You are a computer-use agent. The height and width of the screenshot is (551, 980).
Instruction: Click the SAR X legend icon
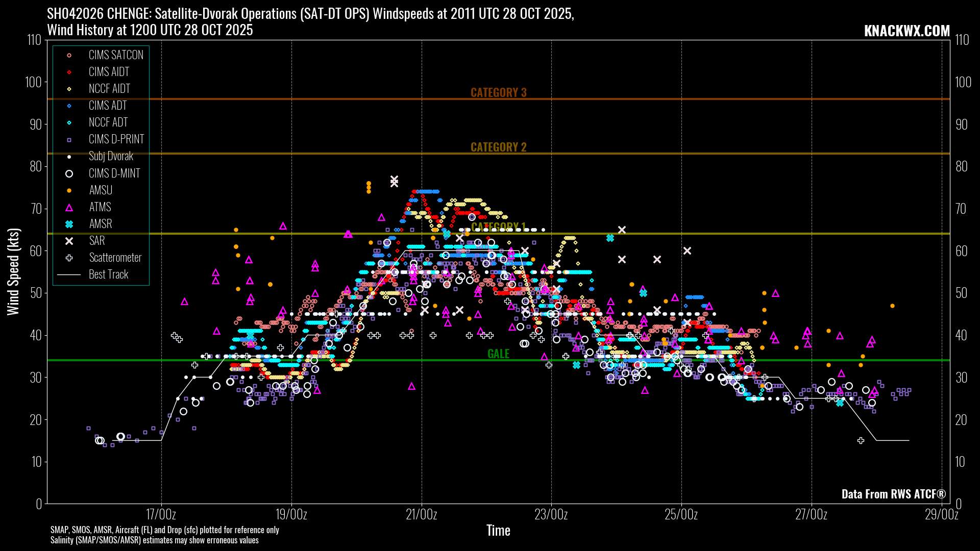coord(69,241)
